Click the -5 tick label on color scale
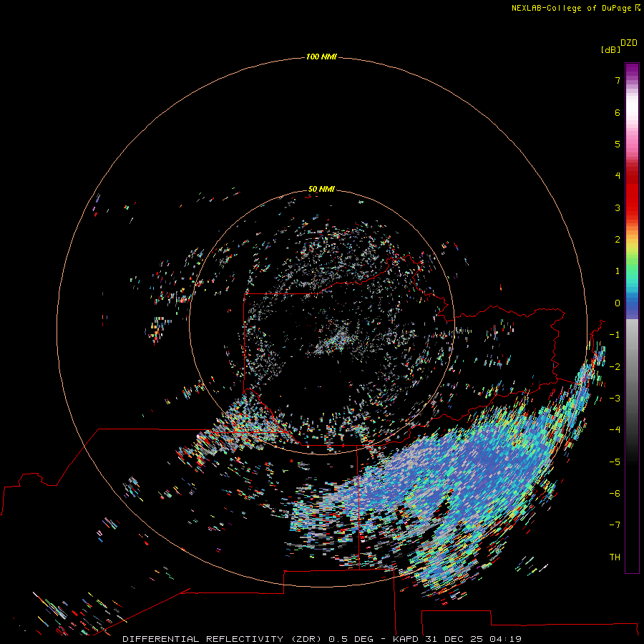 pyautogui.click(x=615, y=462)
